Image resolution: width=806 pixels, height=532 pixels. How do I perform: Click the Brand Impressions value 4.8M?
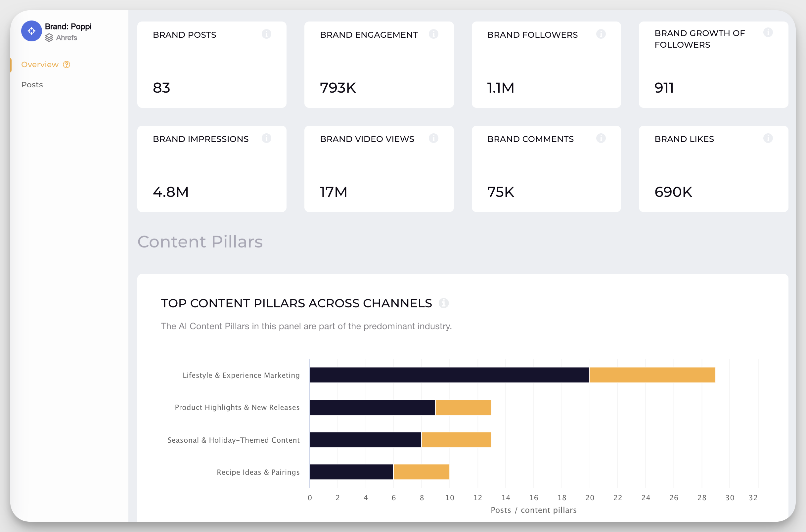pyautogui.click(x=171, y=192)
